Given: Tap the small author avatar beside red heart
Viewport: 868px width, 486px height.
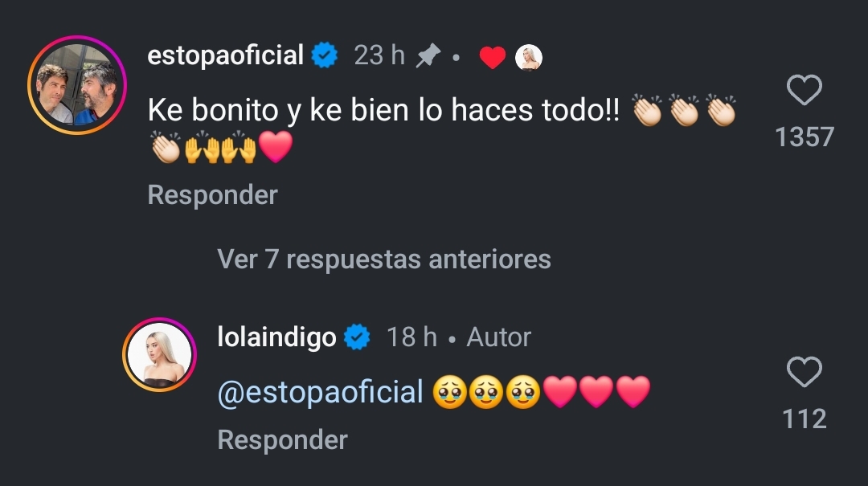Looking at the screenshot, I should 528,57.
